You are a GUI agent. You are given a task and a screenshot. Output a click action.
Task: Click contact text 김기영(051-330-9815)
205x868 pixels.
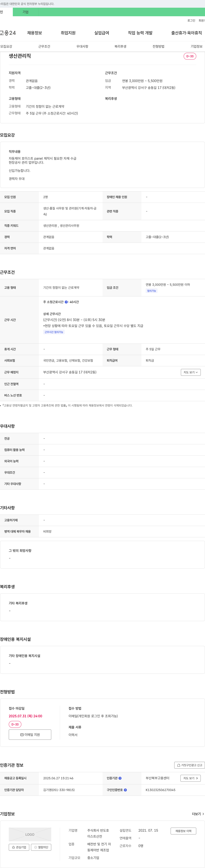pyautogui.click(x=59, y=790)
